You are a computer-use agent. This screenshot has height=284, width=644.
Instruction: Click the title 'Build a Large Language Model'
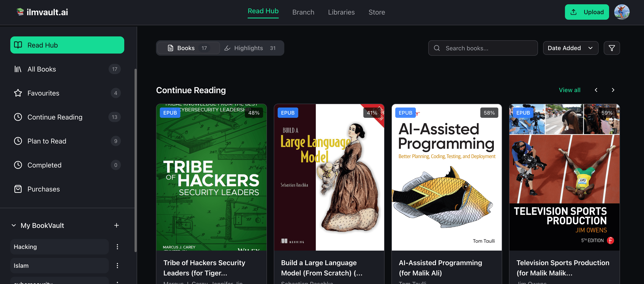[x=322, y=268]
